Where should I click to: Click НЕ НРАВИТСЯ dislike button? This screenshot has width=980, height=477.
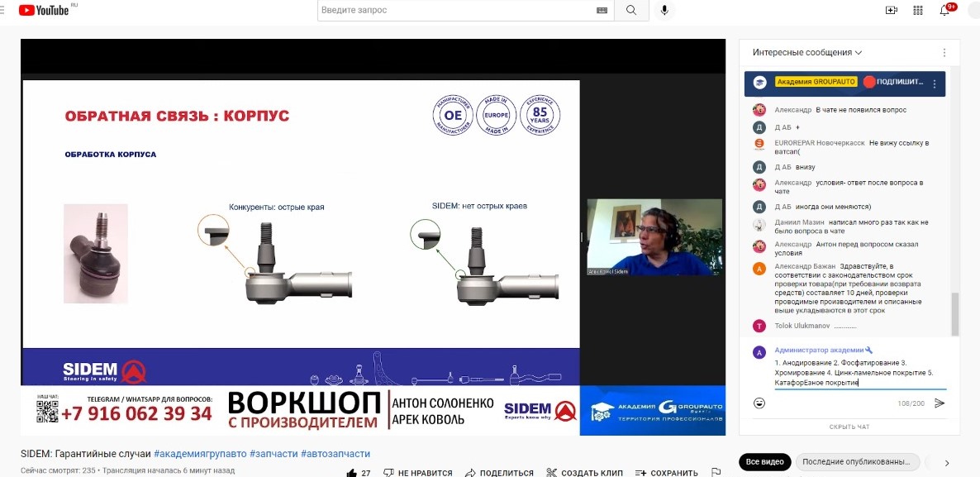click(417, 473)
